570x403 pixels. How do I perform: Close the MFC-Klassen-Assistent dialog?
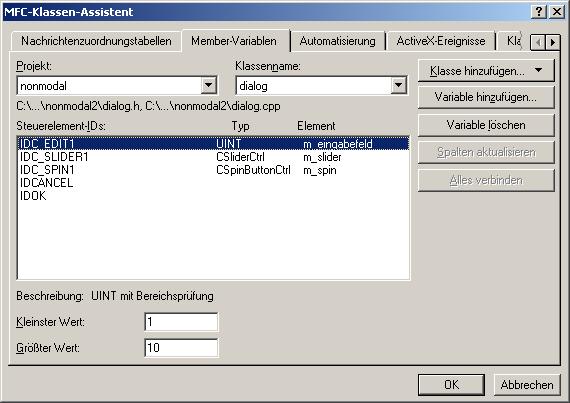[557, 12]
